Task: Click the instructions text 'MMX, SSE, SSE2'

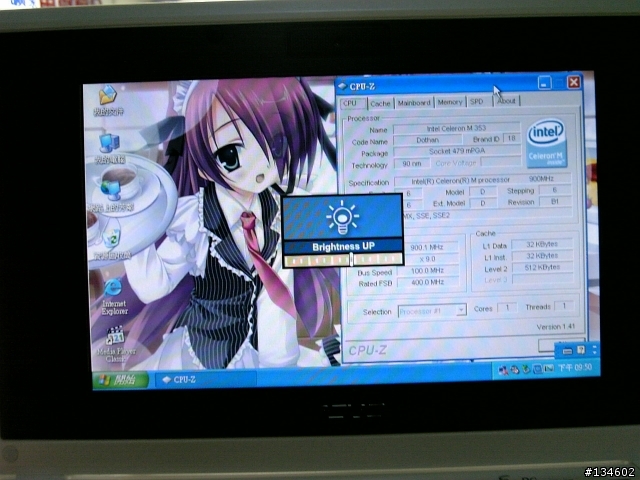Action: pos(427,215)
